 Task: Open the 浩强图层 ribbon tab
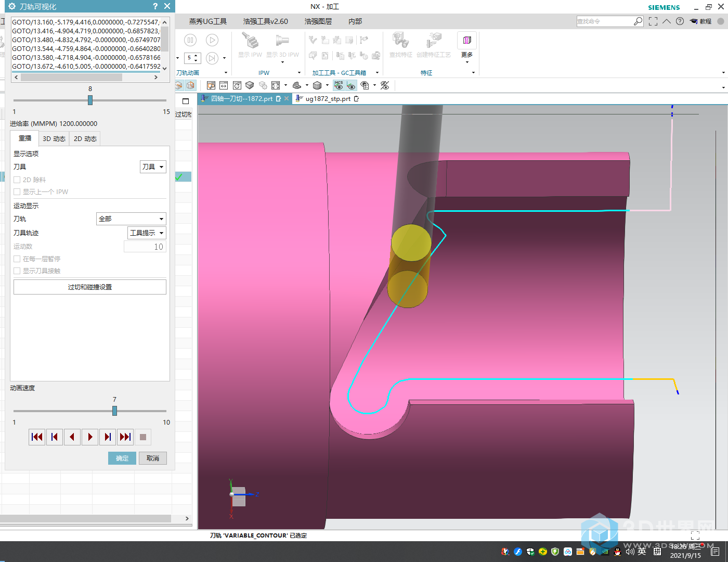point(318,21)
